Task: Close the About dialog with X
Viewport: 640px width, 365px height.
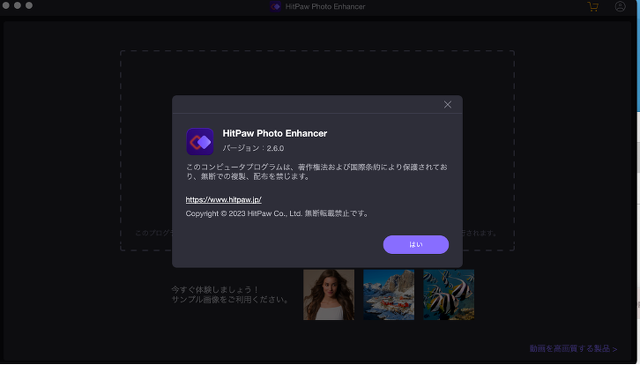Action: [x=447, y=105]
